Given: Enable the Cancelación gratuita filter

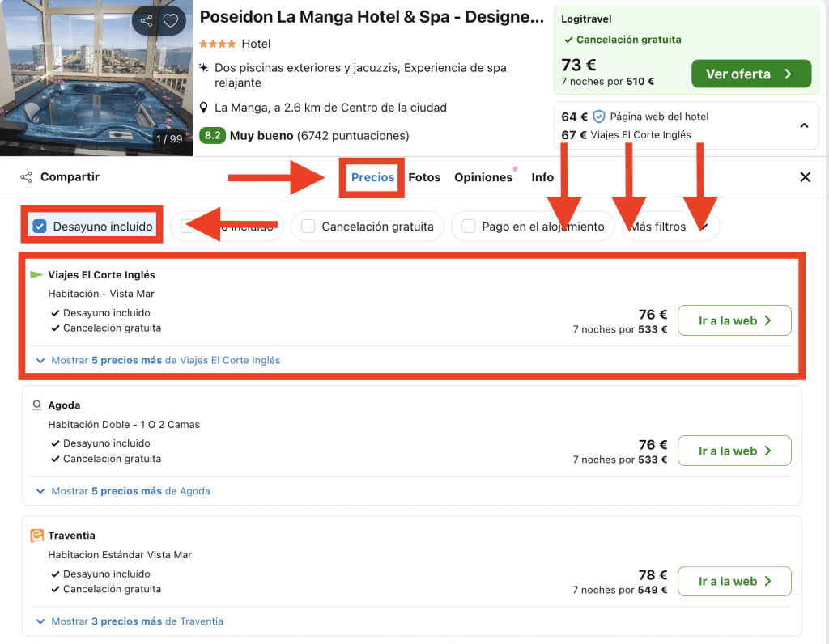Looking at the screenshot, I should [308, 227].
